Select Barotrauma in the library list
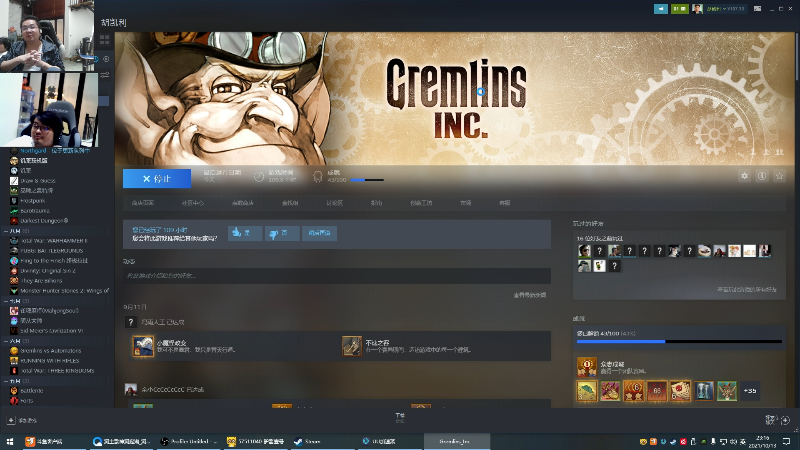Viewport: 800px width, 450px height. (x=35, y=211)
